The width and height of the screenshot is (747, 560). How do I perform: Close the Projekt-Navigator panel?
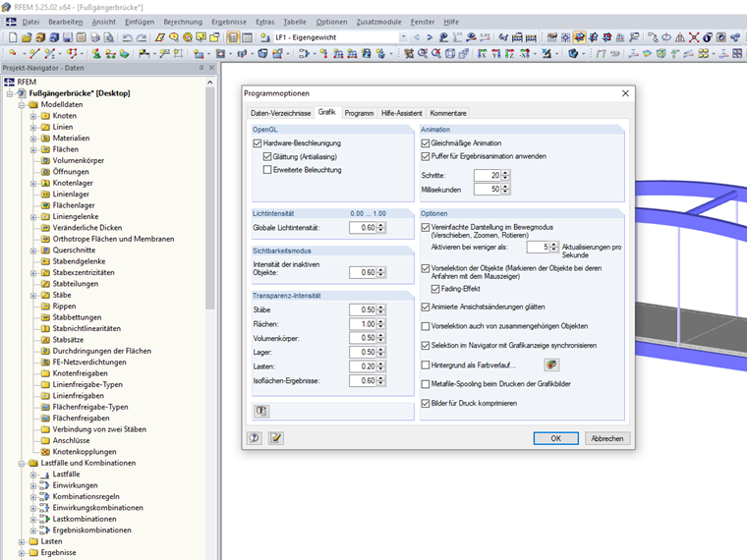[x=211, y=68]
